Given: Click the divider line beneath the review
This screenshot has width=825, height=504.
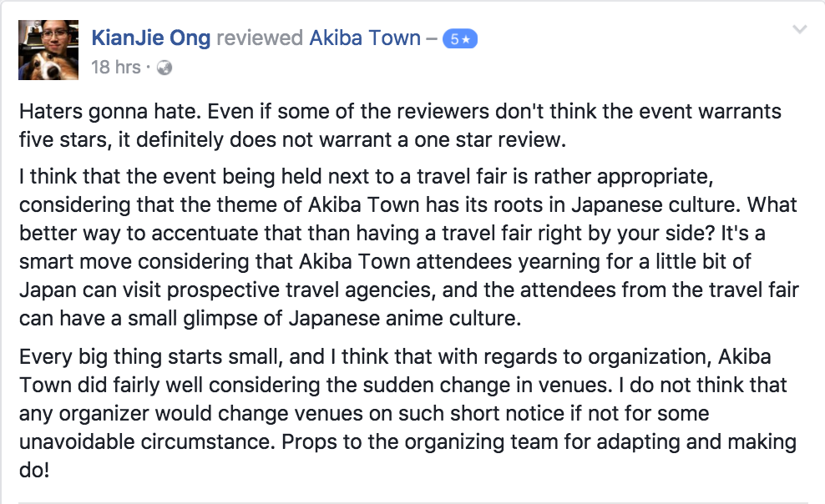Looking at the screenshot, I should click(413, 502).
